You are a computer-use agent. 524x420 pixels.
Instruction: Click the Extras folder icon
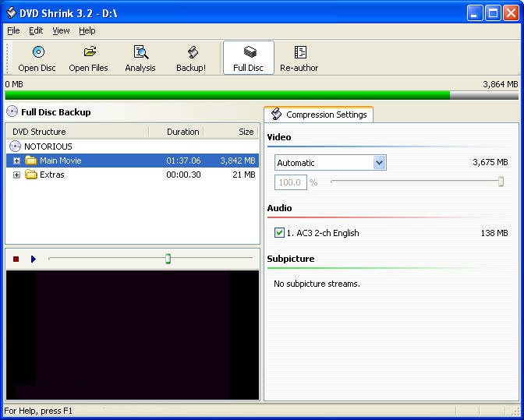[x=31, y=175]
